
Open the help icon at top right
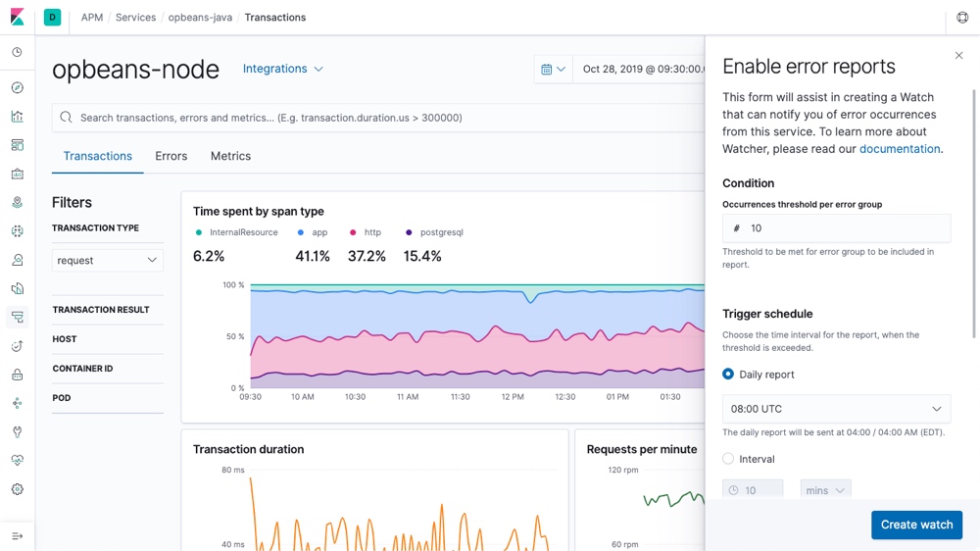tap(962, 18)
